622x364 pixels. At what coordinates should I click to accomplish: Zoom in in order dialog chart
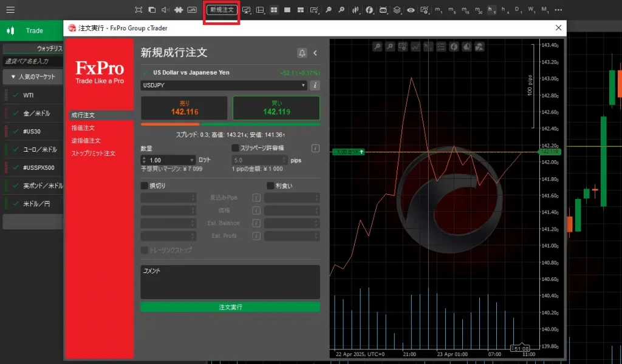point(390,47)
